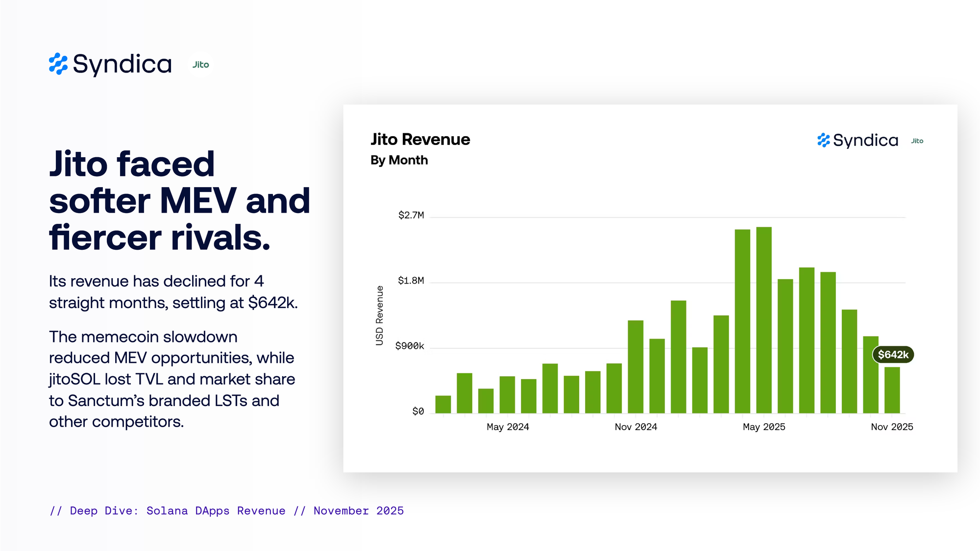Click the May 2025 axis label
The image size is (980, 551).
tap(764, 427)
